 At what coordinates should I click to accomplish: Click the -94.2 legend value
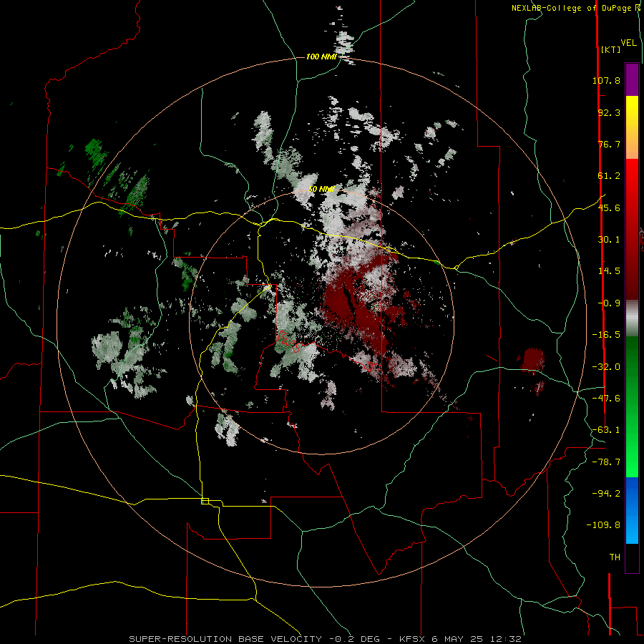tap(606, 494)
